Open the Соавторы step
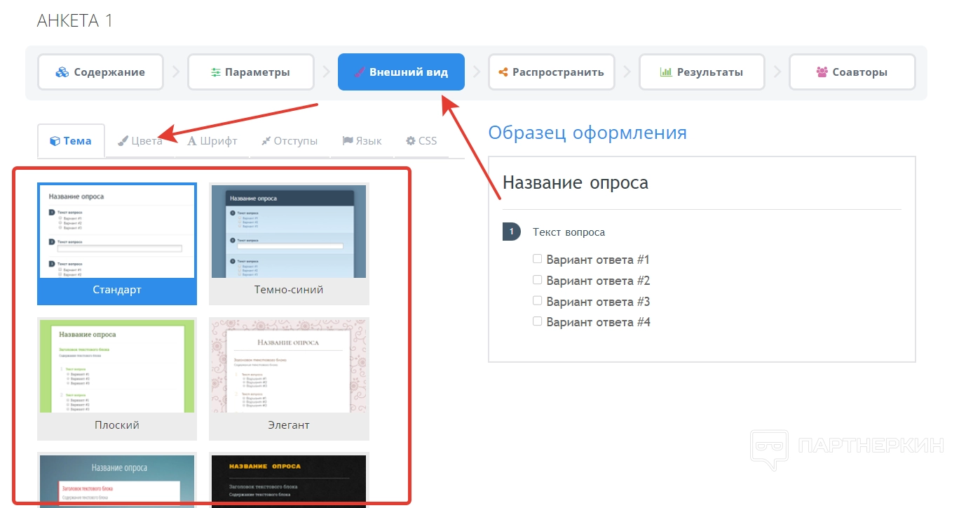The image size is (980, 508). [852, 72]
